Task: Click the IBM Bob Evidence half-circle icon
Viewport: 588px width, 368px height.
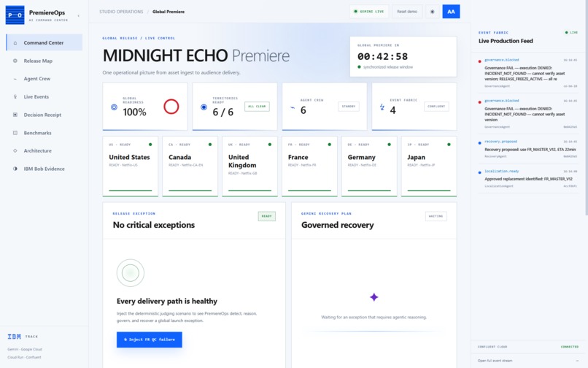Action: (x=15, y=169)
